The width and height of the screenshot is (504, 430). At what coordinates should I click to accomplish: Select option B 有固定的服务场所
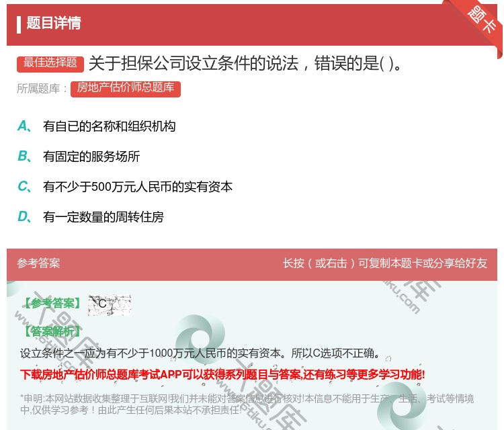coord(91,157)
